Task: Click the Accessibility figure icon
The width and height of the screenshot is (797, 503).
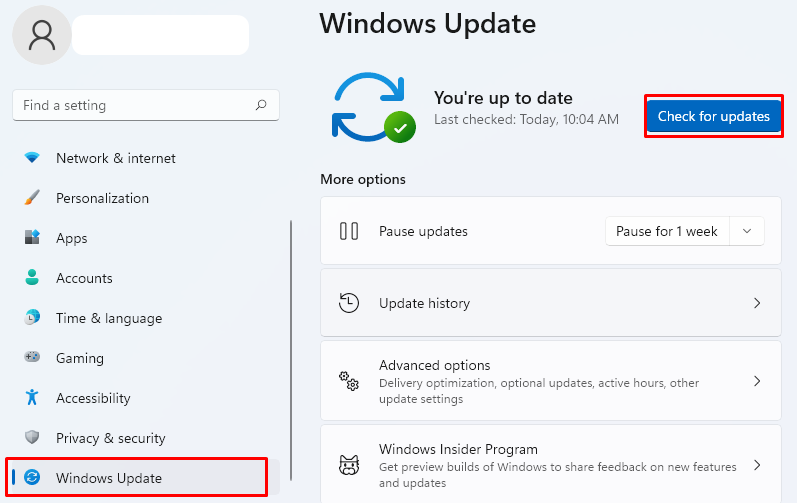Action: 32,398
